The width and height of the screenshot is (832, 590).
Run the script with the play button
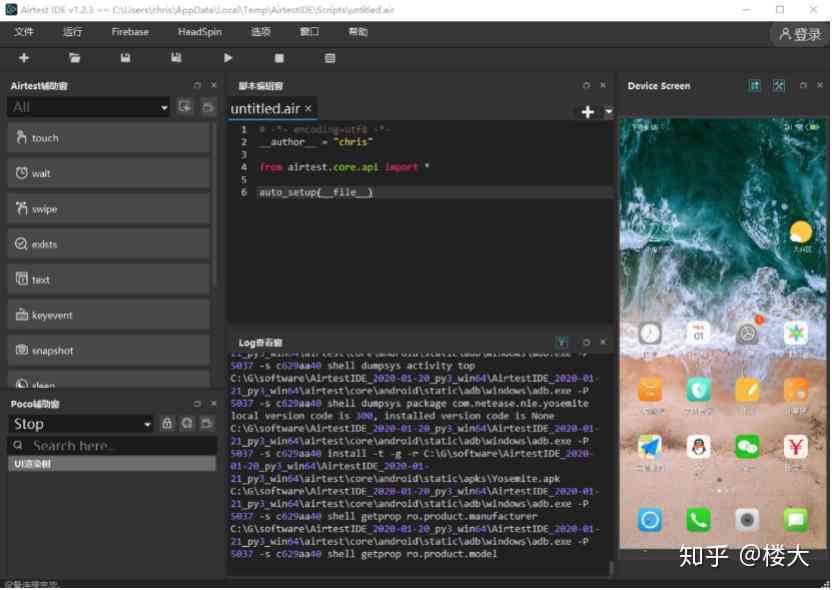(228, 58)
